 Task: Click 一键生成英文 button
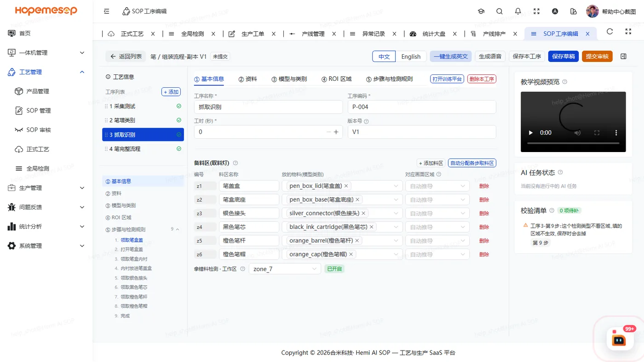[451, 57]
